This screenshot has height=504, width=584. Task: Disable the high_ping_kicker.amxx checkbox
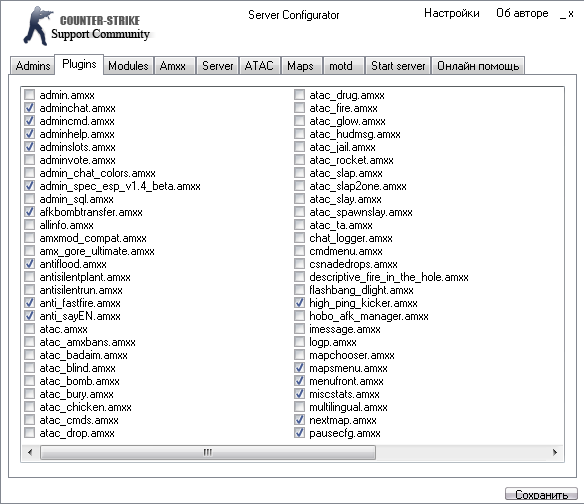[x=299, y=302]
